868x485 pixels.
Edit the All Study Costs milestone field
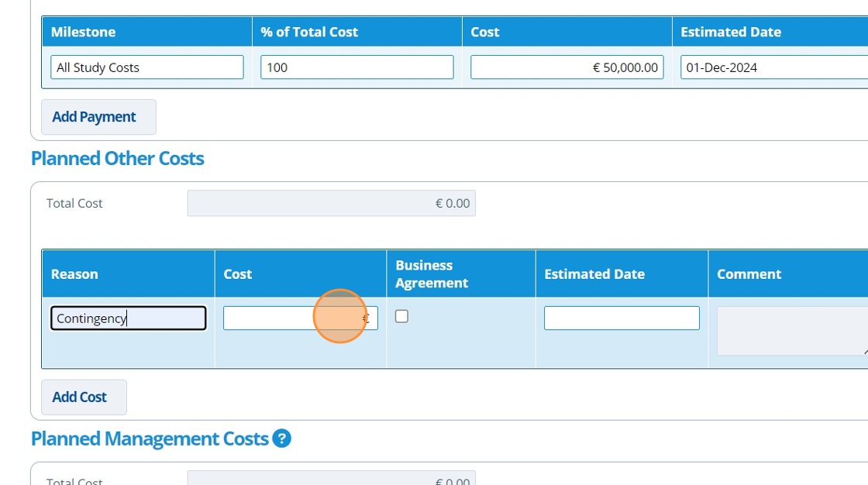point(147,67)
